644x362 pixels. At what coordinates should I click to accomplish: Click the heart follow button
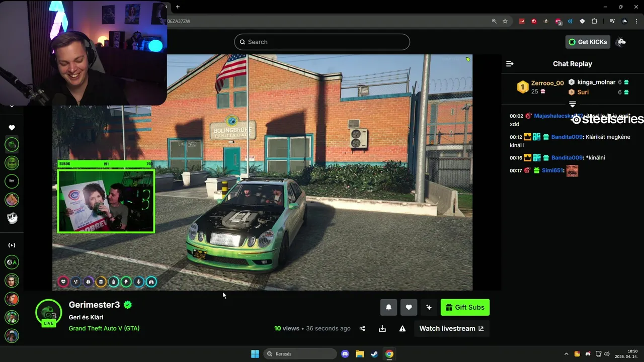[x=409, y=307]
